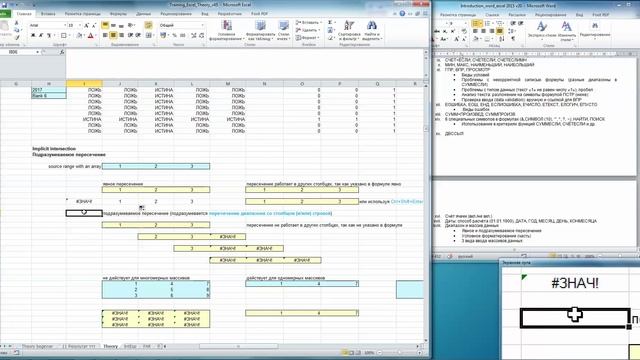Open Find and Select dropdown in Excel
Image resolution: width=640 pixels, height=360 pixels.
click(x=372, y=31)
